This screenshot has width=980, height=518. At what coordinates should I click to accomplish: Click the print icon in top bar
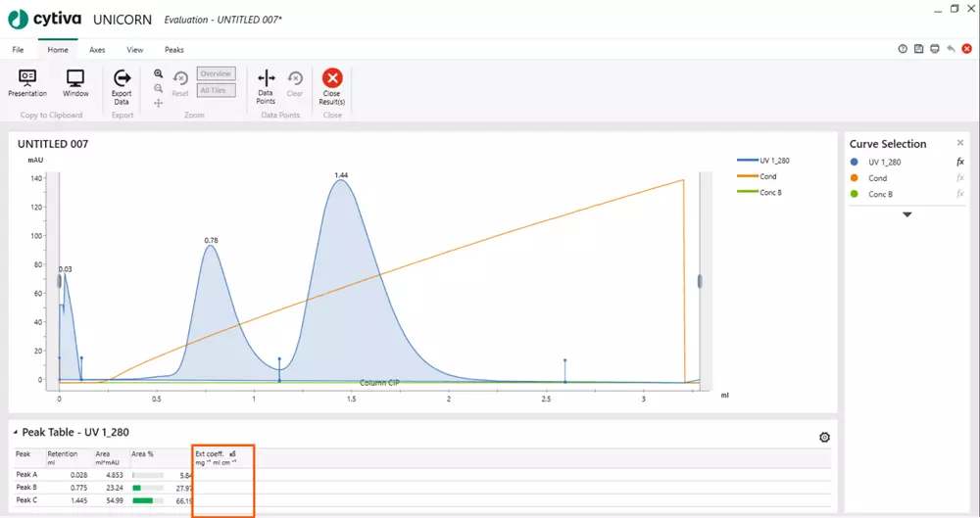[x=934, y=49]
